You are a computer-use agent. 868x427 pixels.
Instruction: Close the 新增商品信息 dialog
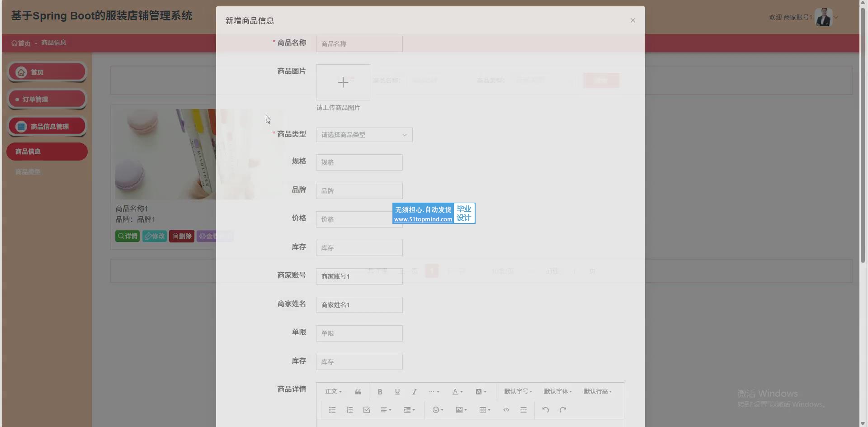(x=632, y=20)
